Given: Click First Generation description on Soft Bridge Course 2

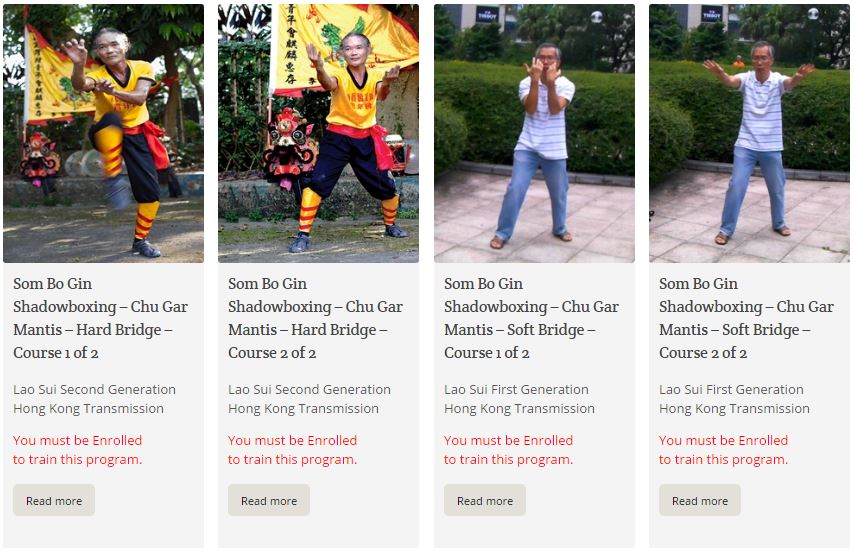Looking at the screenshot, I should pos(734,399).
